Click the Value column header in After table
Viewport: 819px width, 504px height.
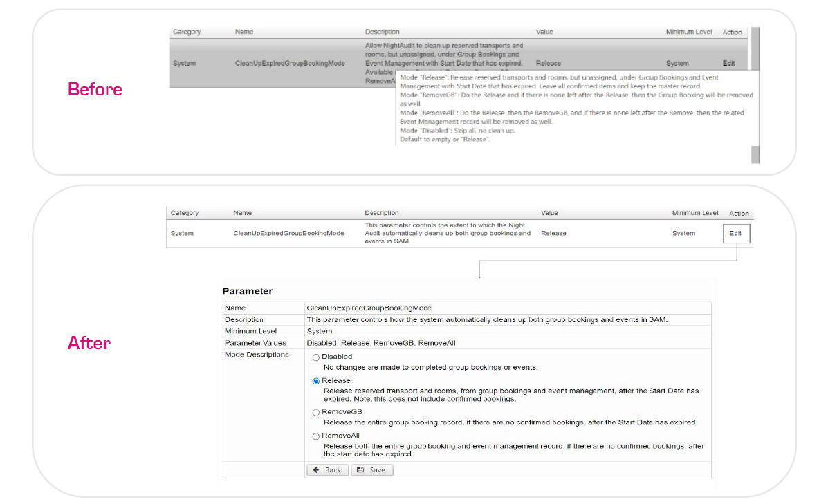549,213
